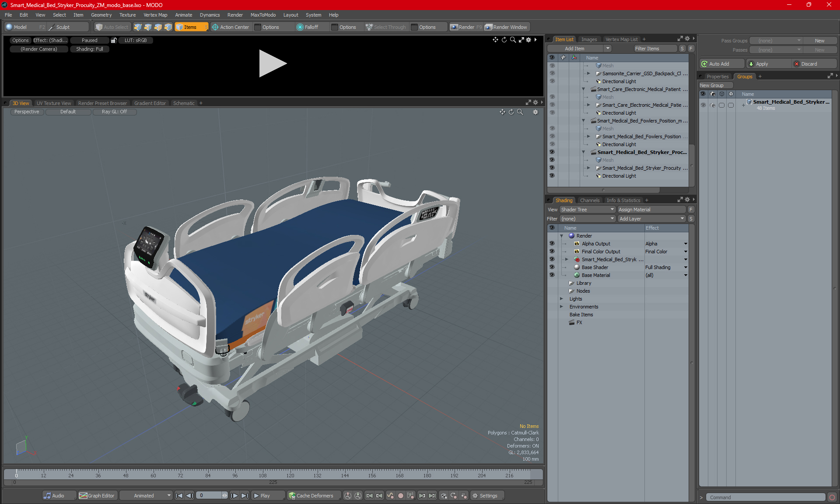Toggle visibility of Alpha Output

click(552, 244)
